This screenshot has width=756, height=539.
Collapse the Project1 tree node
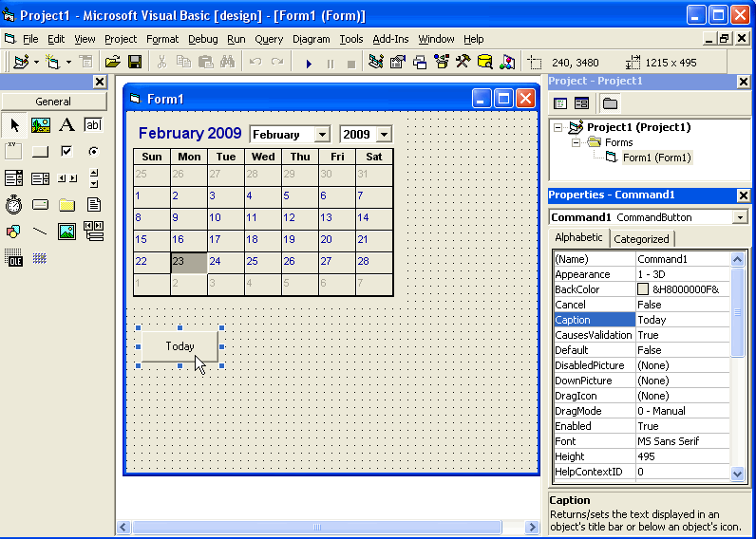pos(558,128)
